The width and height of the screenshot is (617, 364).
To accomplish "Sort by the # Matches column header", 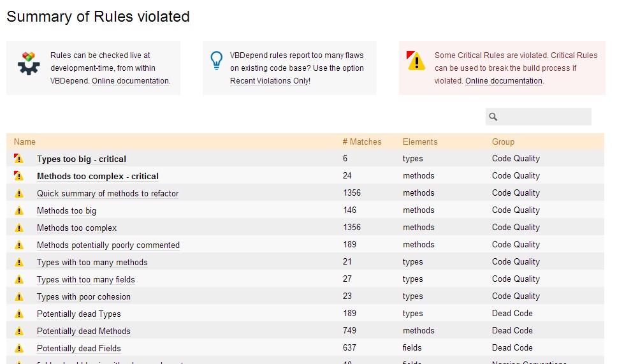I will pos(361,142).
